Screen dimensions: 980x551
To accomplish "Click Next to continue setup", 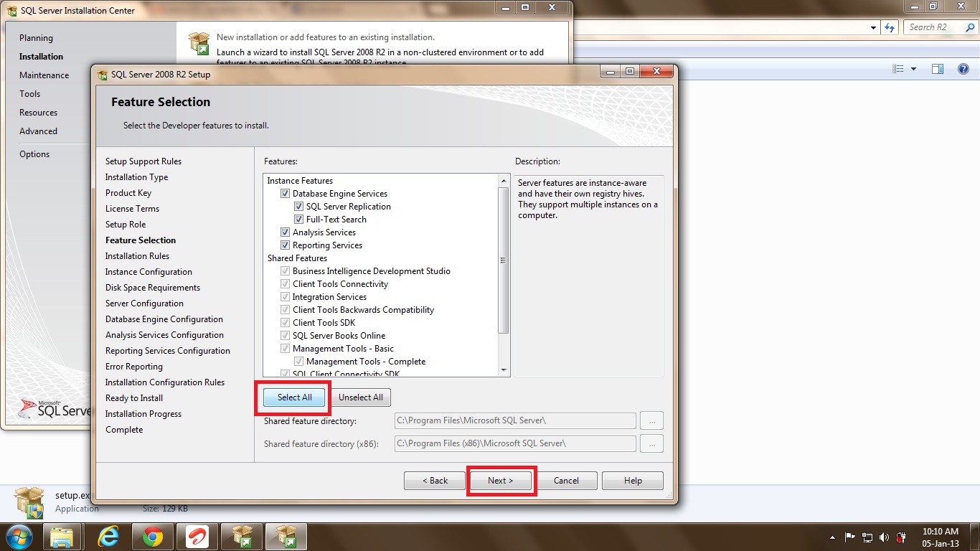I will click(500, 481).
